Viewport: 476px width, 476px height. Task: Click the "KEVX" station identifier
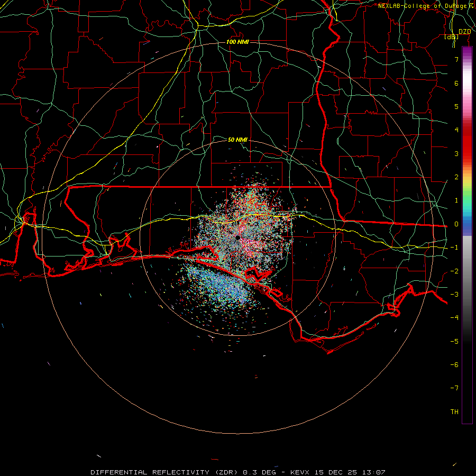click(300, 472)
